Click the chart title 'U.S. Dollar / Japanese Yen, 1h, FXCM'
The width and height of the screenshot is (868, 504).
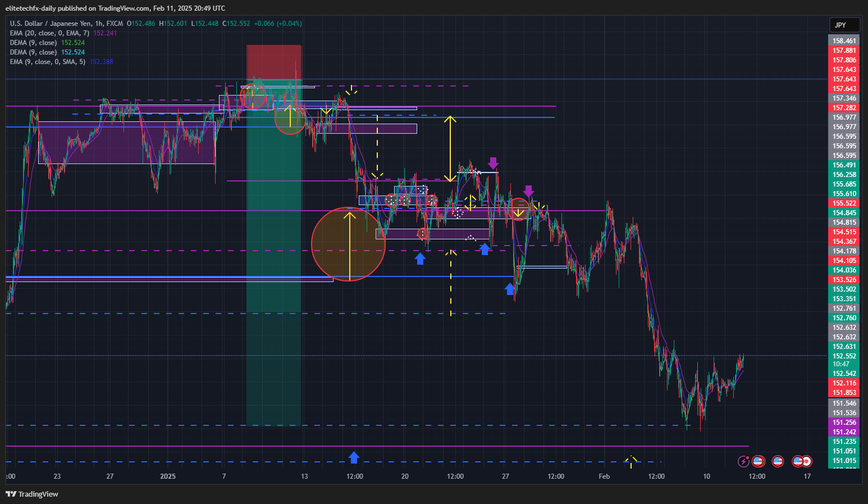(66, 24)
